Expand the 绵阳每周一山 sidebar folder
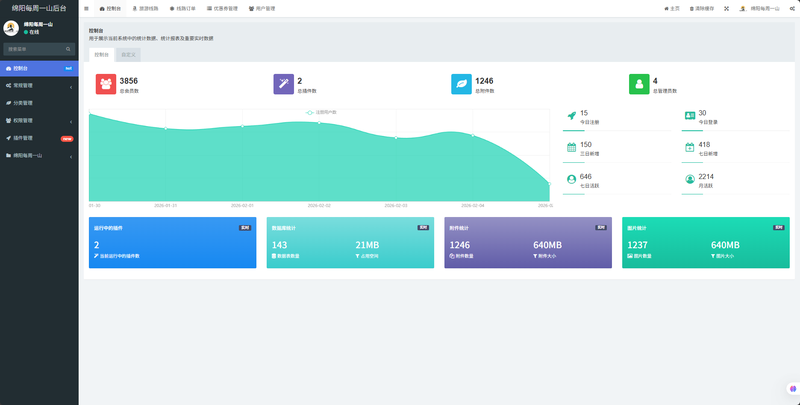This screenshot has width=800, height=405. pyautogui.click(x=39, y=156)
